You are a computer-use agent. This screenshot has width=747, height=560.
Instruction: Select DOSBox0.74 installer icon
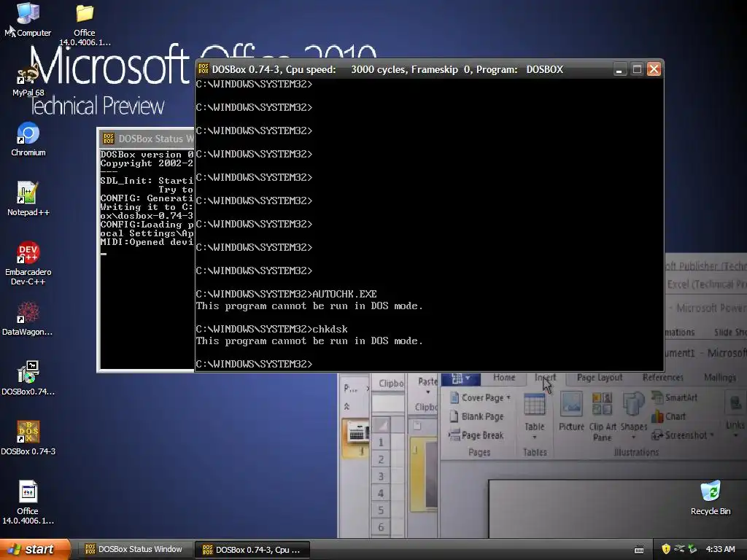[28, 378]
